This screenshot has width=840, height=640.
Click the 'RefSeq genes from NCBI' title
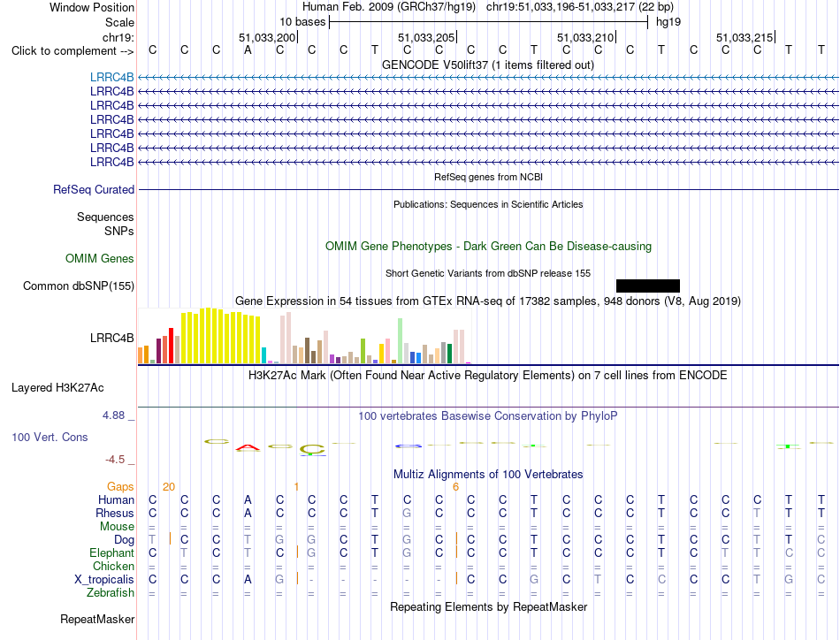click(488, 177)
